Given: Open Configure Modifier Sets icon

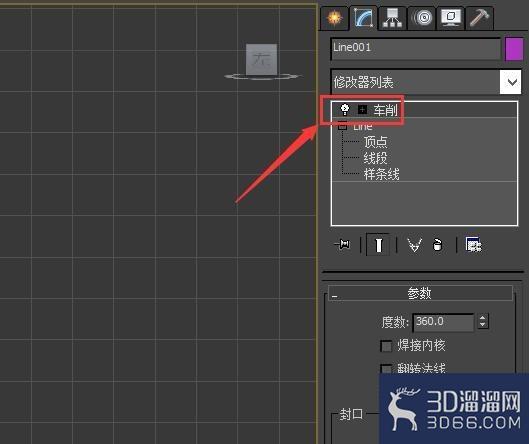Looking at the screenshot, I should coord(473,245).
